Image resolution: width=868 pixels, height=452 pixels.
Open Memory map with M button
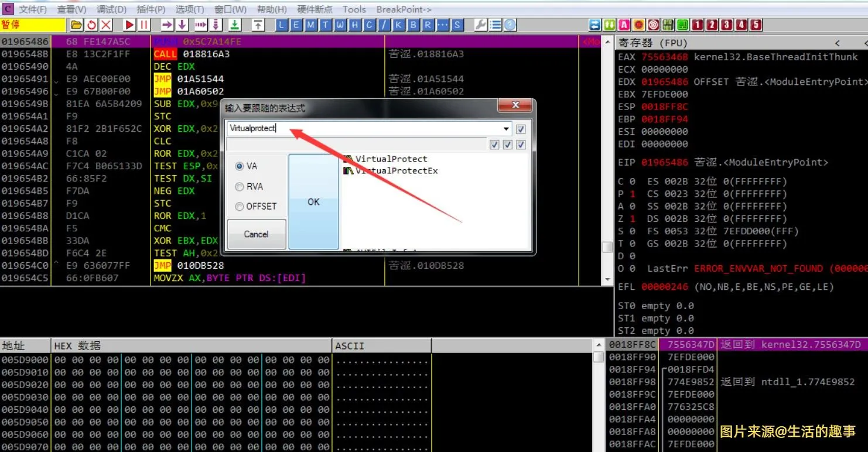311,25
